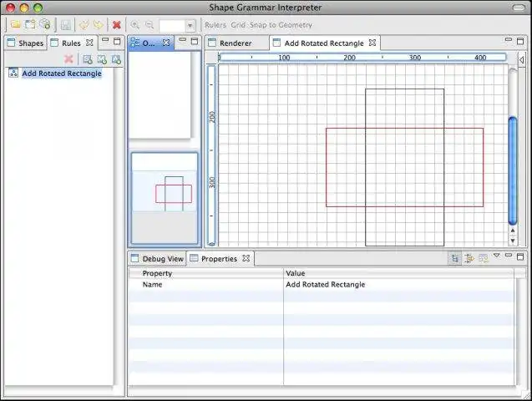Create a new grammar file
532x401 pixels.
pos(30,24)
